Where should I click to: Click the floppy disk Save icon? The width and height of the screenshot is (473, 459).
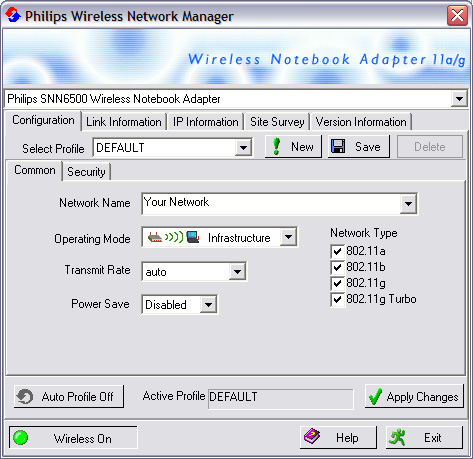[338, 147]
